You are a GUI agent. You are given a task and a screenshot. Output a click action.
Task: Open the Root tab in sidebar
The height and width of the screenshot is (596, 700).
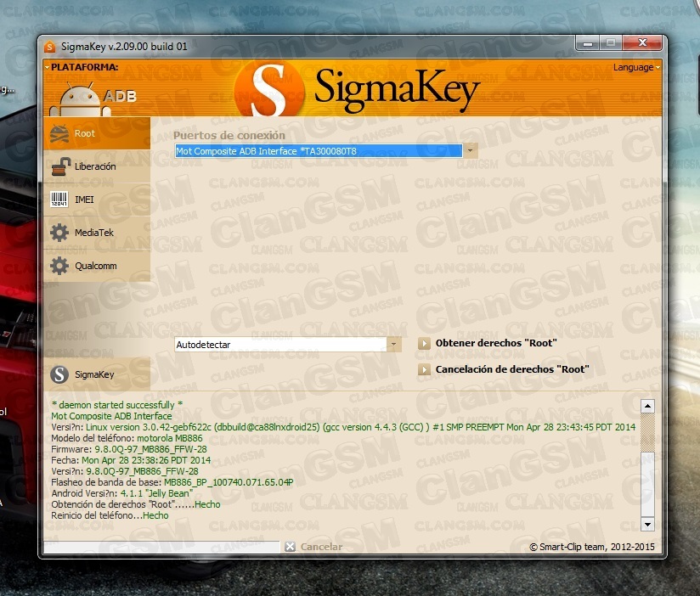point(97,133)
